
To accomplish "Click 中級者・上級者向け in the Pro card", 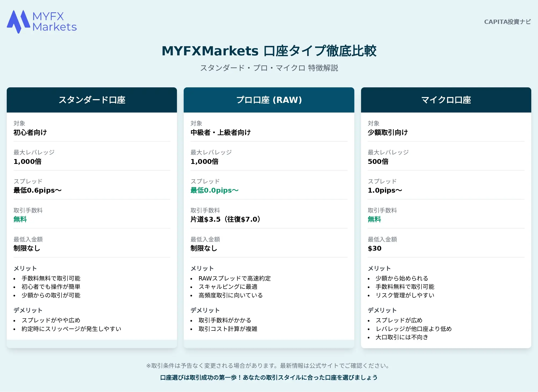I will pos(221,132).
